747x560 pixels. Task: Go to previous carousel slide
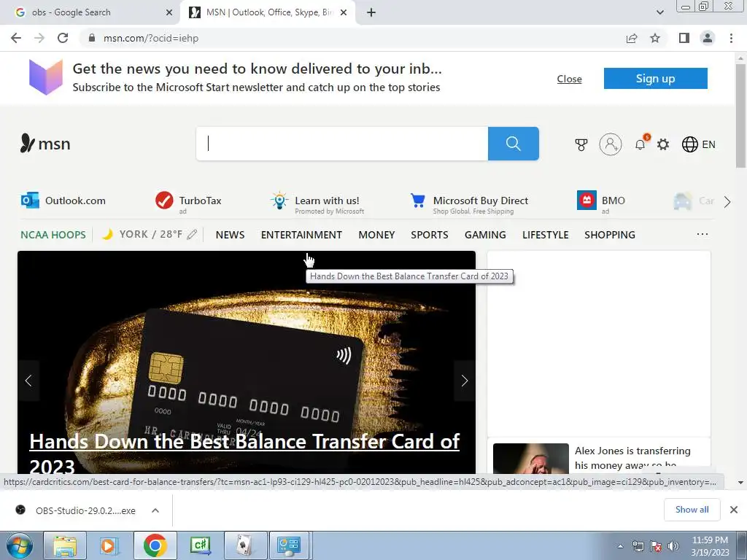(x=28, y=381)
